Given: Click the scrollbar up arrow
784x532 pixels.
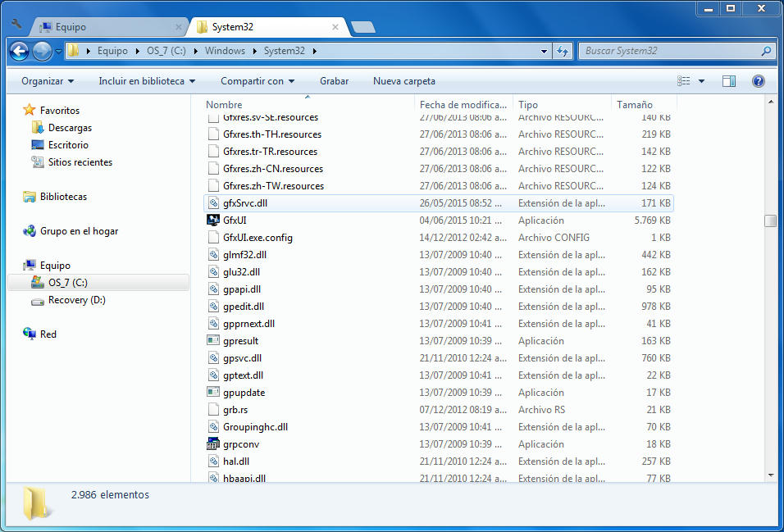Looking at the screenshot, I should [x=771, y=102].
